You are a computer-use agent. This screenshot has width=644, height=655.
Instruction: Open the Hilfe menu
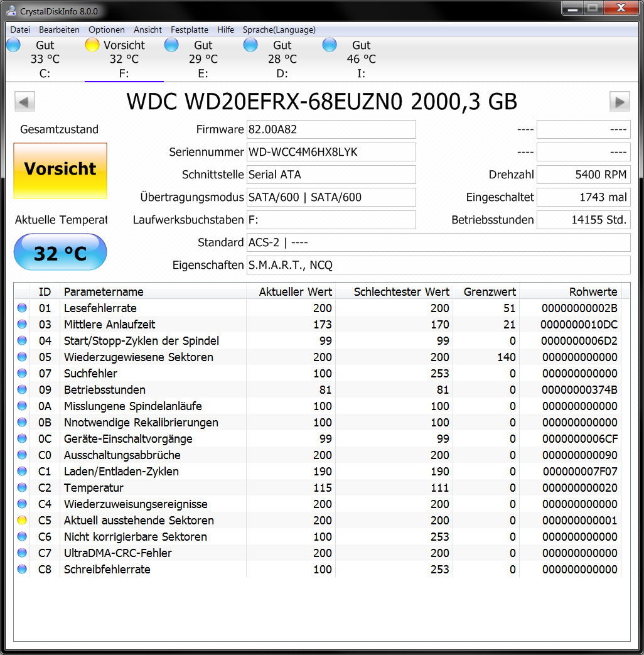click(225, 30)
